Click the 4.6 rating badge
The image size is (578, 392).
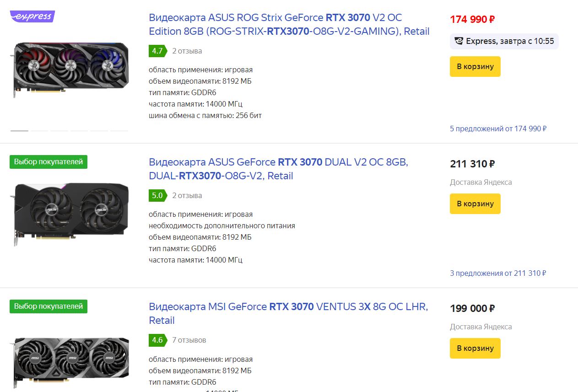(157, 340)
